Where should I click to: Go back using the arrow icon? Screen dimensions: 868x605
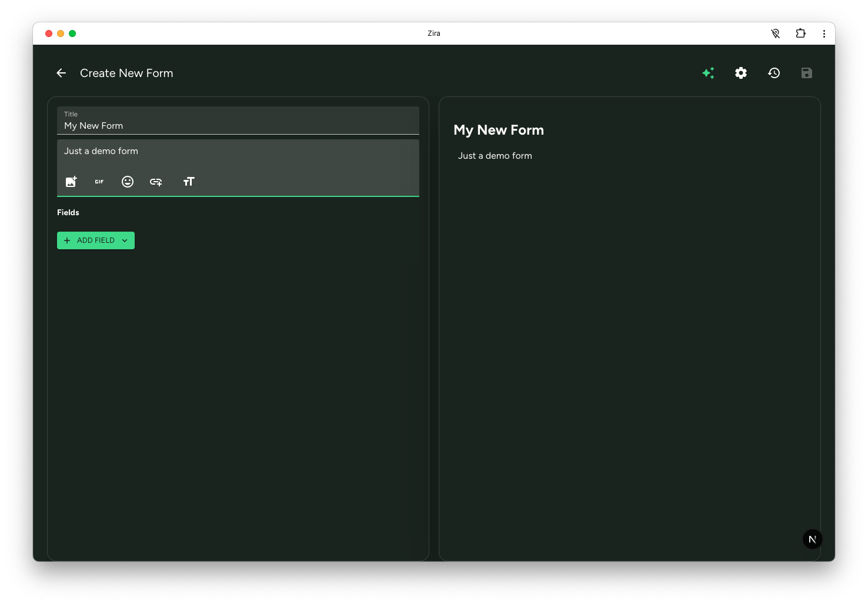pos(61,73)
